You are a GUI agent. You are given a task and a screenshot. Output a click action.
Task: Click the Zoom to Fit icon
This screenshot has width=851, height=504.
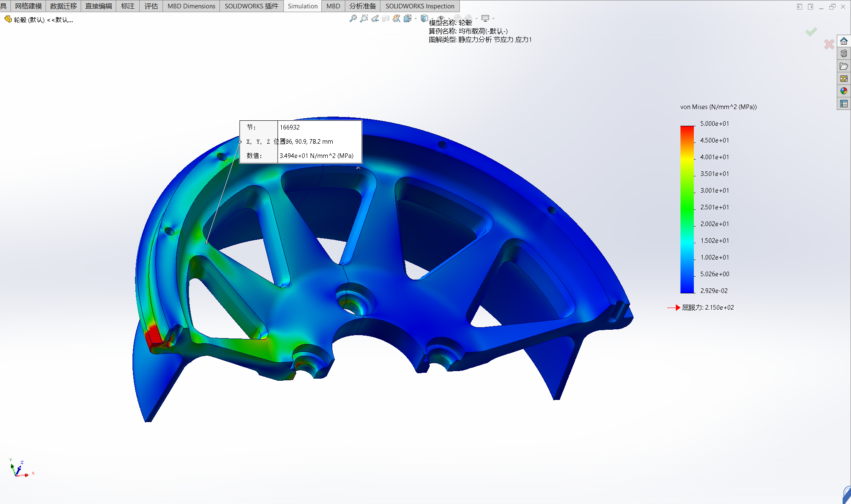pos(353,18)
